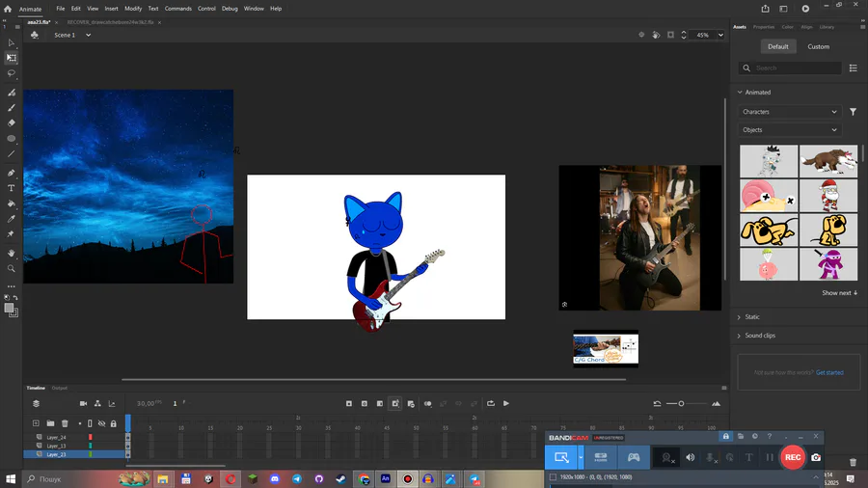Screen dimensions: 868x488
Task: Click Show next in assets
Action: (839, 292)
